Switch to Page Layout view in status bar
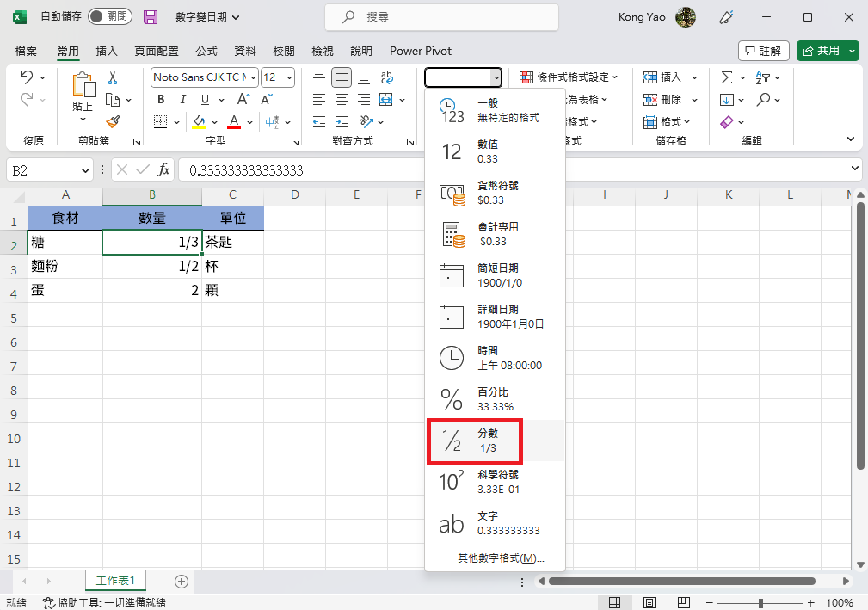Viewport: 868px width, 610px height. click(x=650, y=602)
